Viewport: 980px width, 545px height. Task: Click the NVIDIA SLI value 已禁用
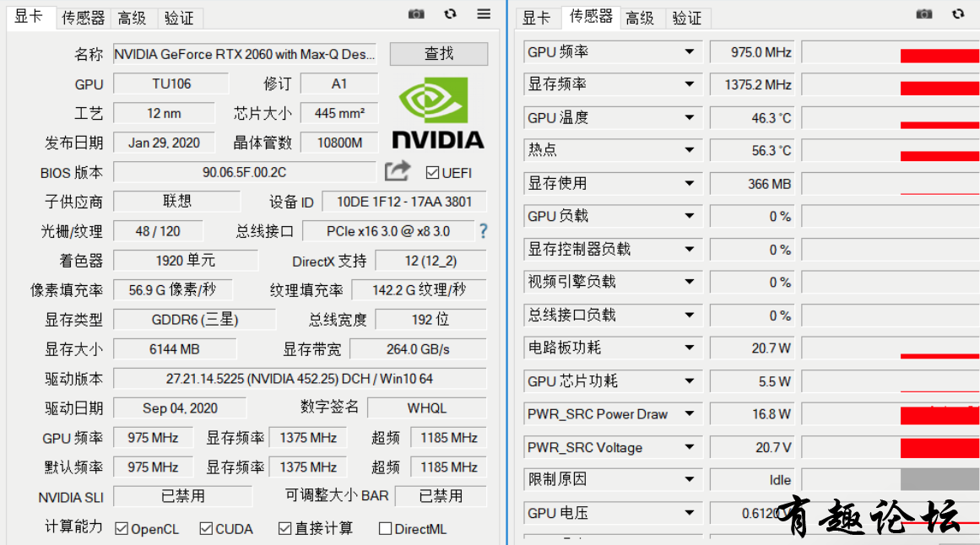point(182,496)
